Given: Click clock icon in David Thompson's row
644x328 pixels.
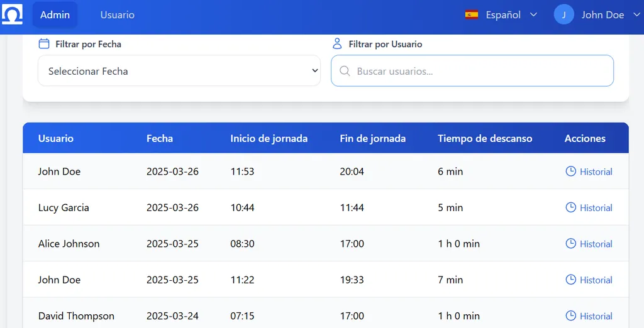Looking at the screenshot, I should (570, 316).
